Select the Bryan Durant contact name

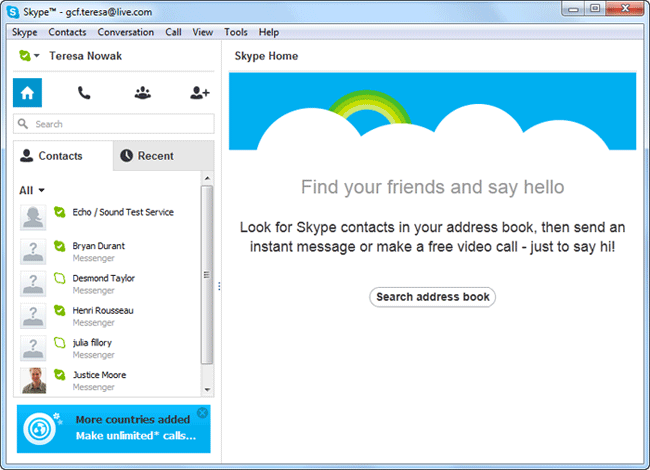point(99,246)
